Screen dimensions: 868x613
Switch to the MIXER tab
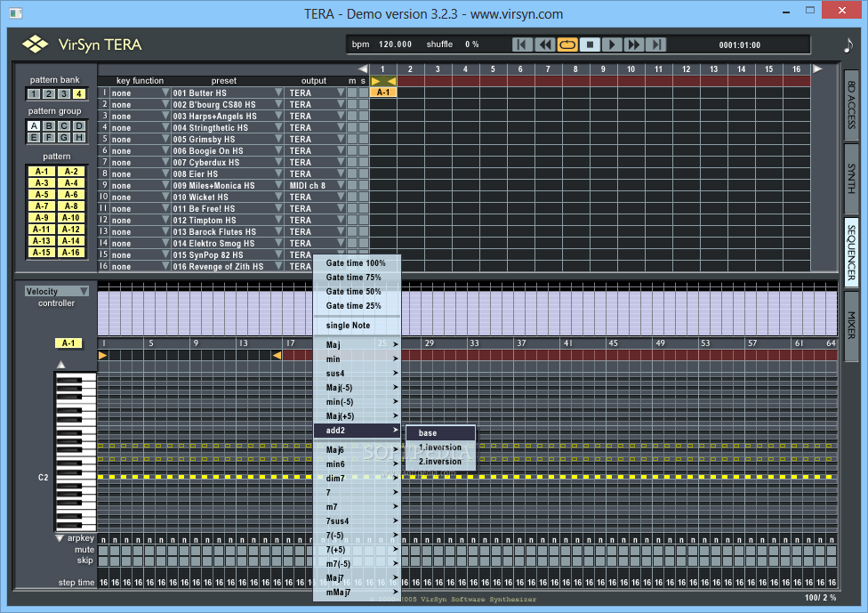851,325
